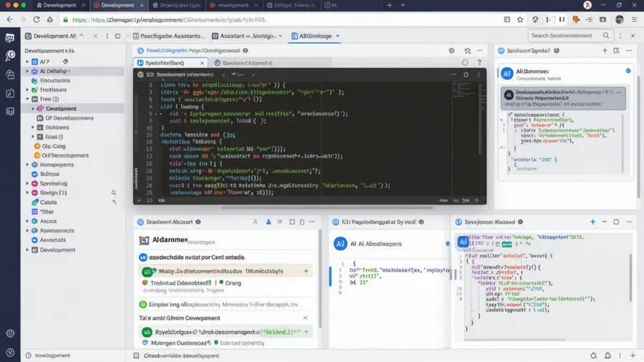644x362 pixels.
Task: Select the Ojo. Cabg tree item
Action: tap(54, 146)
